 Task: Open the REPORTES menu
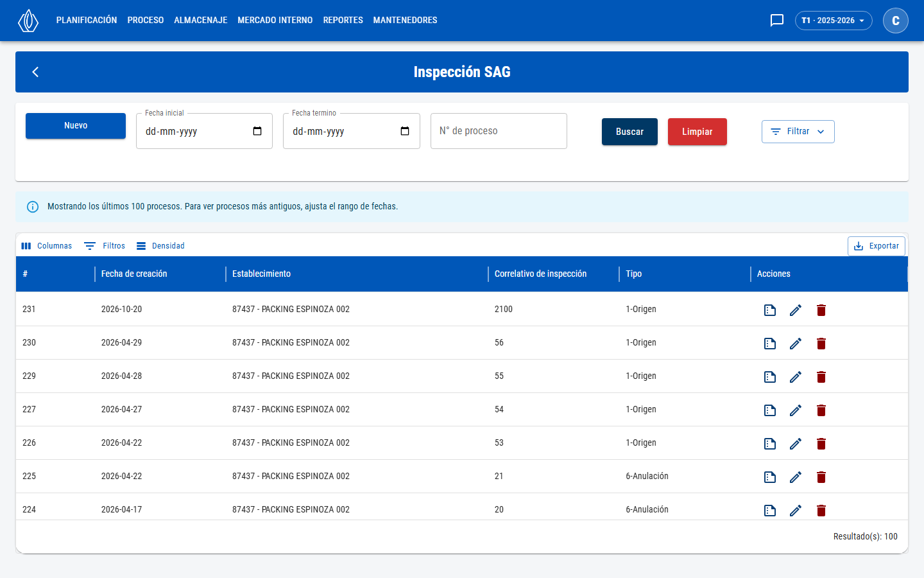tap(343, 21)
